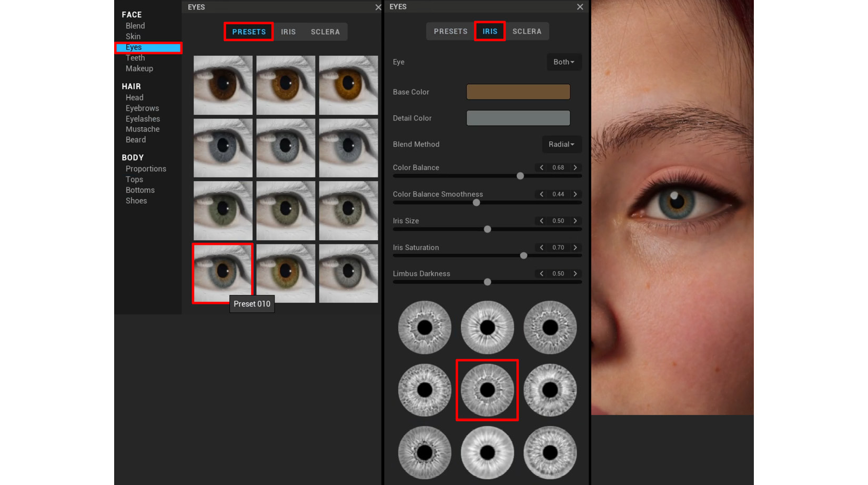Open the Base Color swatch

[x=518, y=92]
